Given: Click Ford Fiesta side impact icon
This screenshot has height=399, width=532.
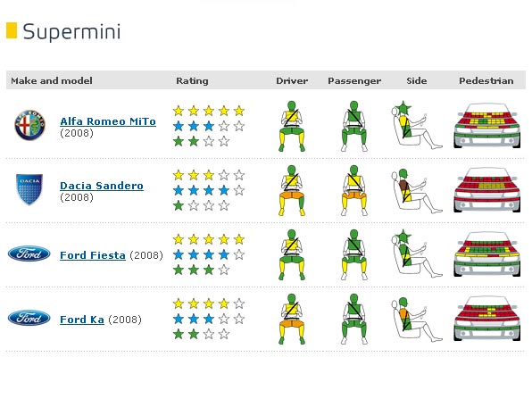Looking at the screenshot, I should tap(417, 254).
